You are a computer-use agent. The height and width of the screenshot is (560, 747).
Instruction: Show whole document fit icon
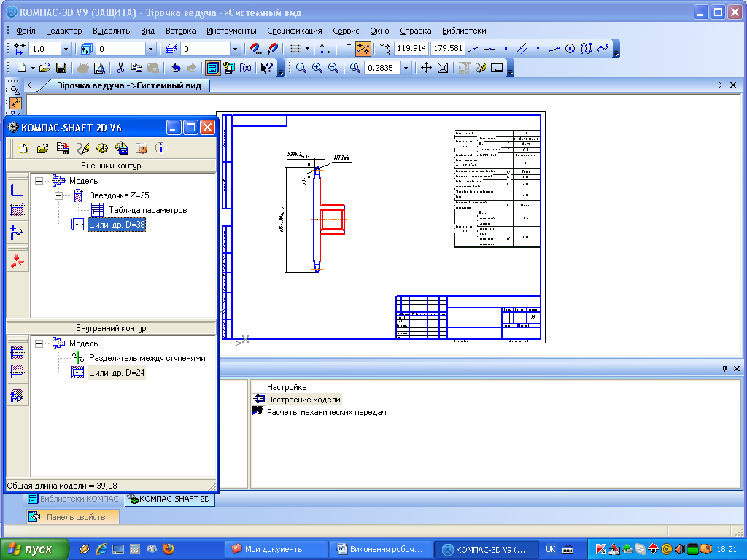pos(443,68)
